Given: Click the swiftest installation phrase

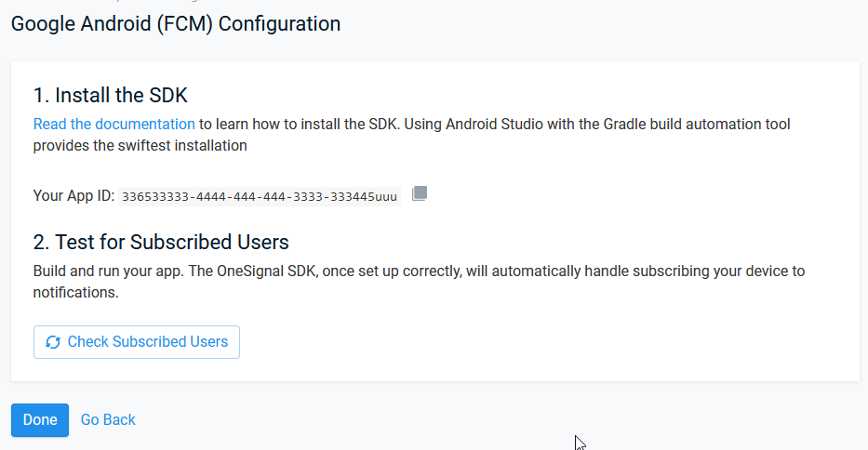Looking at the screenshot, I should pyautogui.click(x=182, y=146).
